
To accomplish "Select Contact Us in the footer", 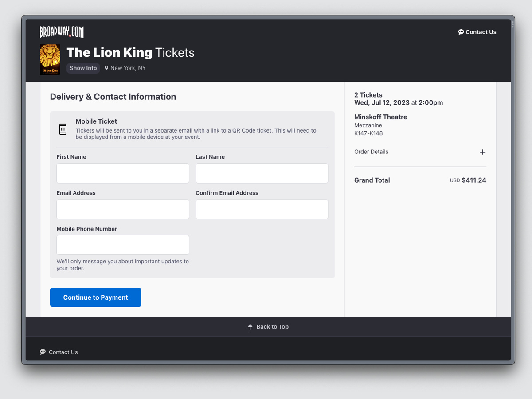I will [63, 352].
